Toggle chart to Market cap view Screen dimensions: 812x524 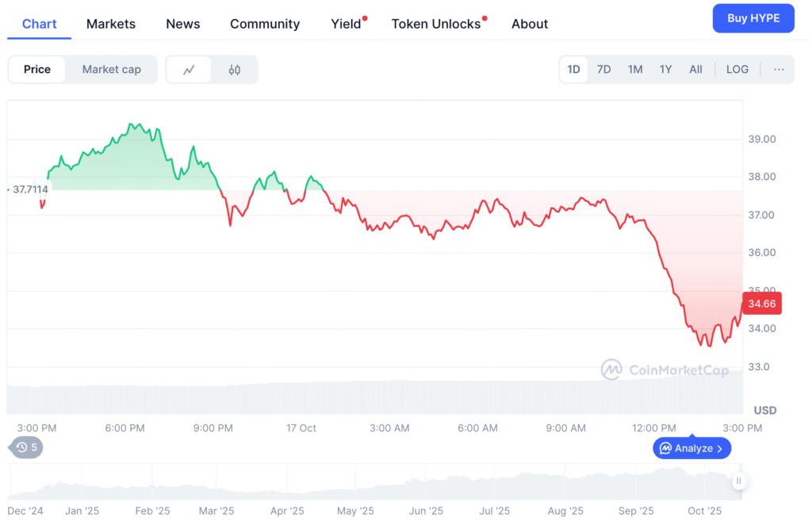(x=111, y=70)
